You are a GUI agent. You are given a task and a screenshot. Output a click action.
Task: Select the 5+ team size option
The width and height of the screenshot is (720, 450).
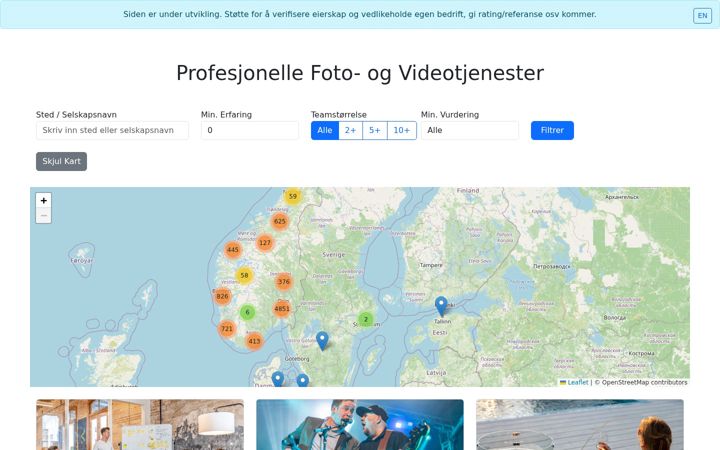click(375, 130)
